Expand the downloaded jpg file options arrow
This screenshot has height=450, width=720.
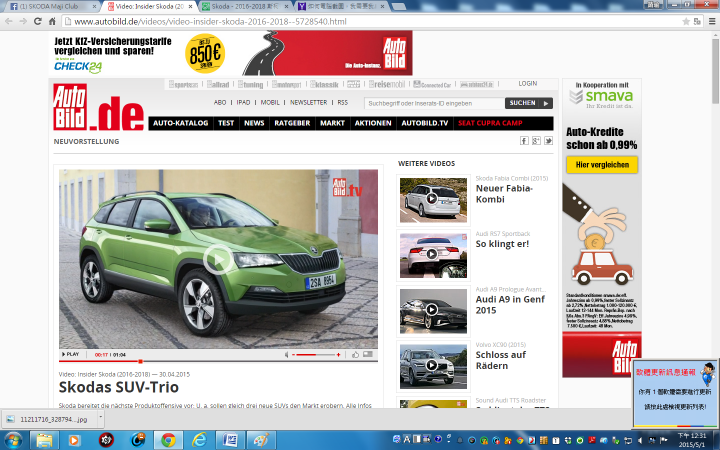101,418
